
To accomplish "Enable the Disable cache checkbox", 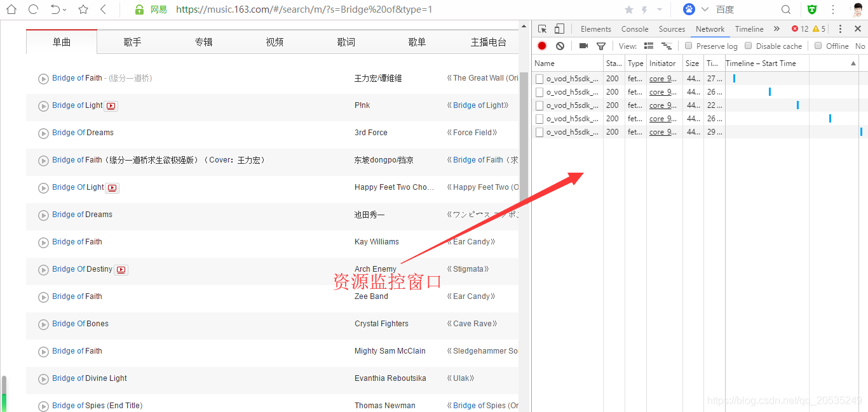I will tap(748, 46).
